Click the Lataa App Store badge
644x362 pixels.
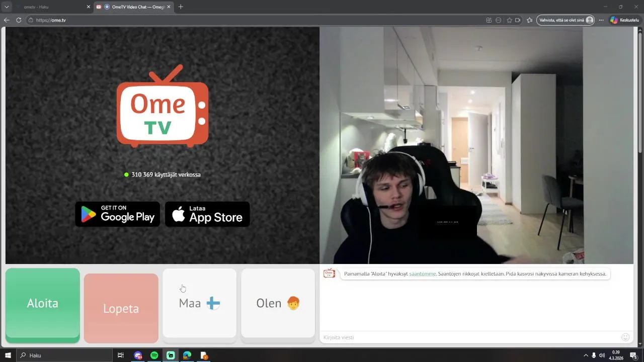point(207,214)
